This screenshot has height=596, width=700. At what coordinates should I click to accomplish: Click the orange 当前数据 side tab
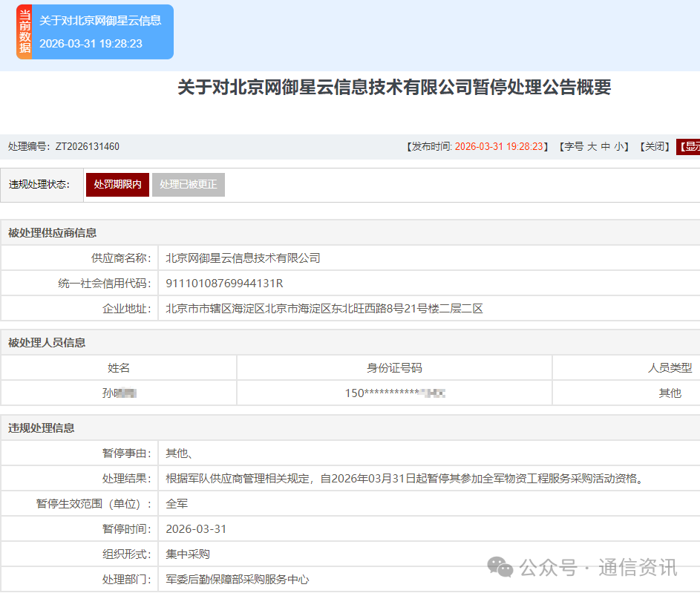pos(24,32)
